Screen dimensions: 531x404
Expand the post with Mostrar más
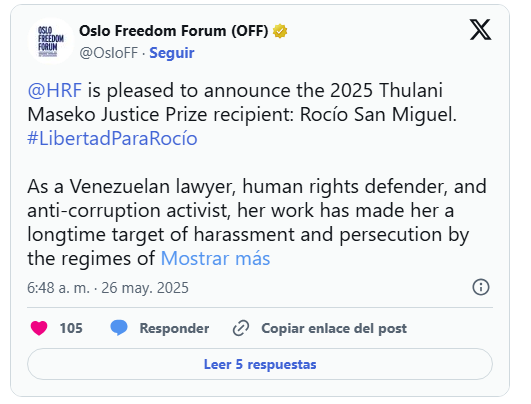(215, 258)
